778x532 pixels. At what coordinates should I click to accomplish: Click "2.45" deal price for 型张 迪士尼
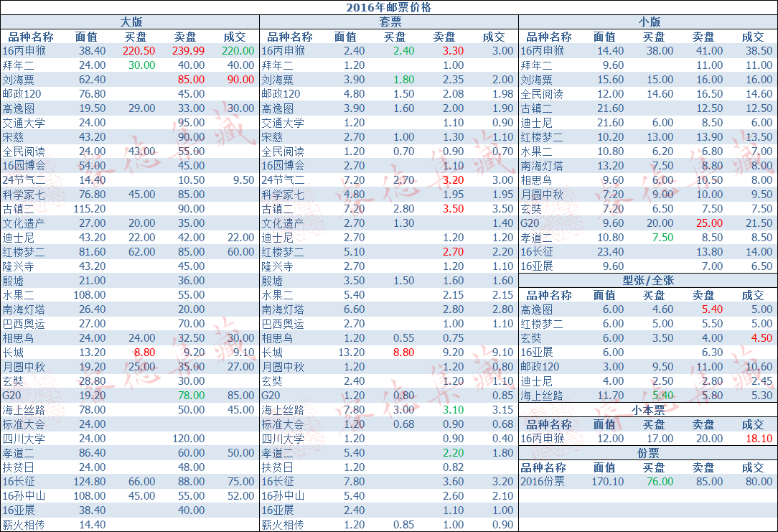click(x=762, y=381)
